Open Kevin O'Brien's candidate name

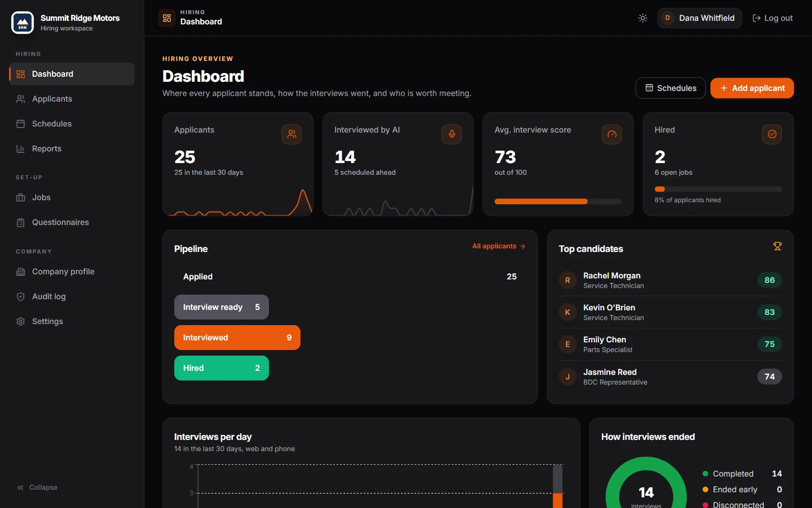click(609, 308)
